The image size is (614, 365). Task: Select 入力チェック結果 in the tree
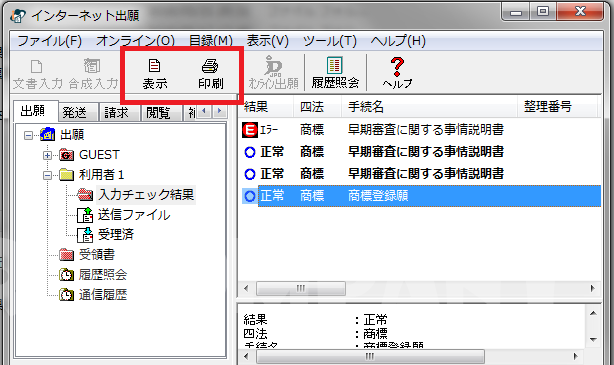[x=146, y=195]
